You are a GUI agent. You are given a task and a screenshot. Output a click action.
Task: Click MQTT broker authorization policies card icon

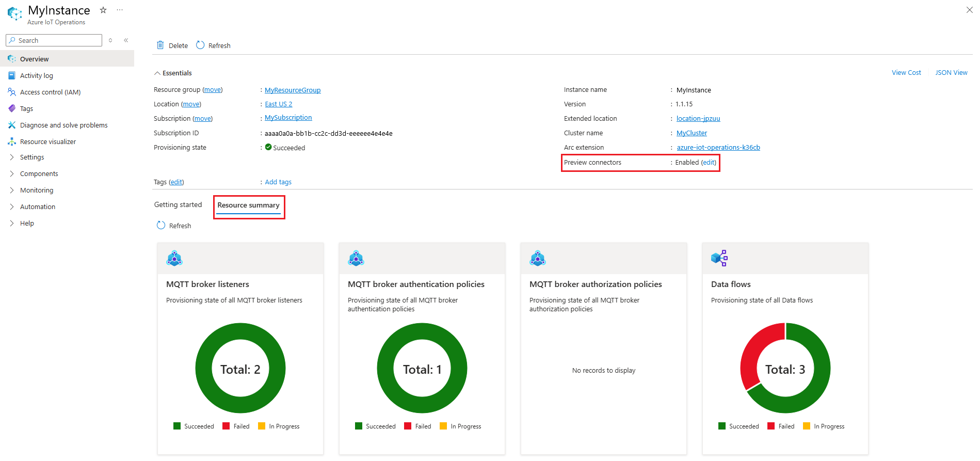tap(538, 258)
